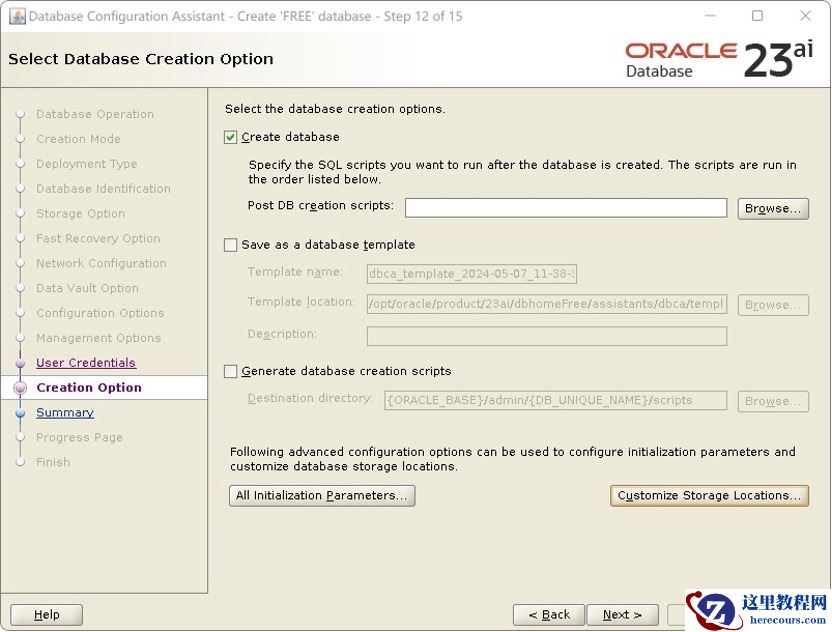The width and height of the screenshot is (832, 632).
Task: Browse for post DB creation scripts
Action: [x=773, y=209]
